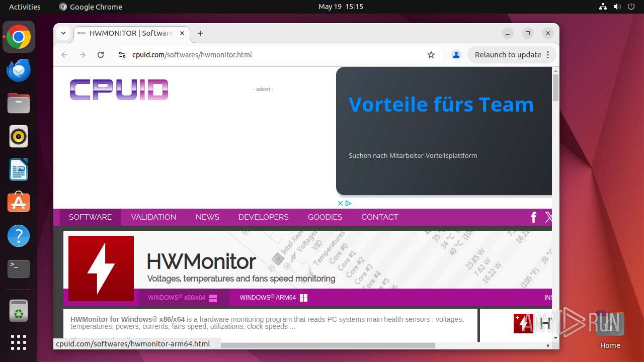Viewport: 644px width, 362px height.
Task: Open Activities overview
Action: point(25,7)
